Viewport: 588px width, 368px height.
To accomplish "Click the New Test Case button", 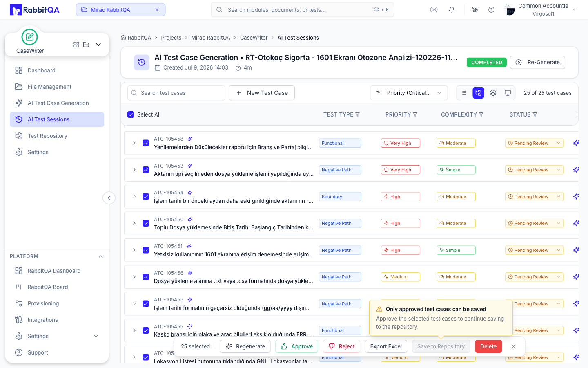I will (x=262, y=93).
